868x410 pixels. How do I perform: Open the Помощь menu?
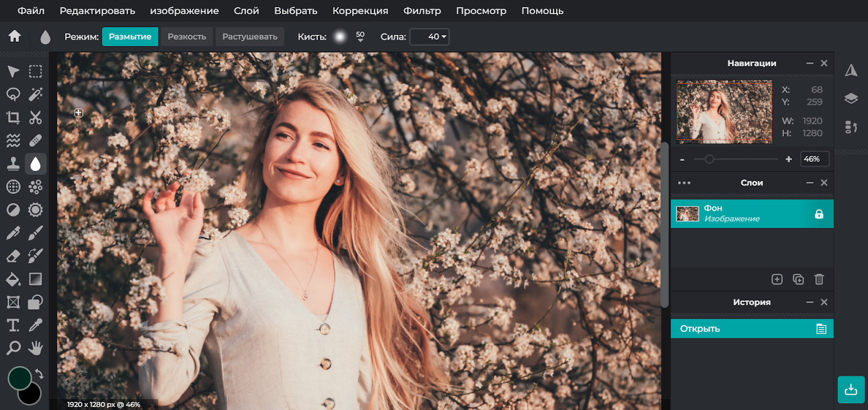[x=542, y=11]
